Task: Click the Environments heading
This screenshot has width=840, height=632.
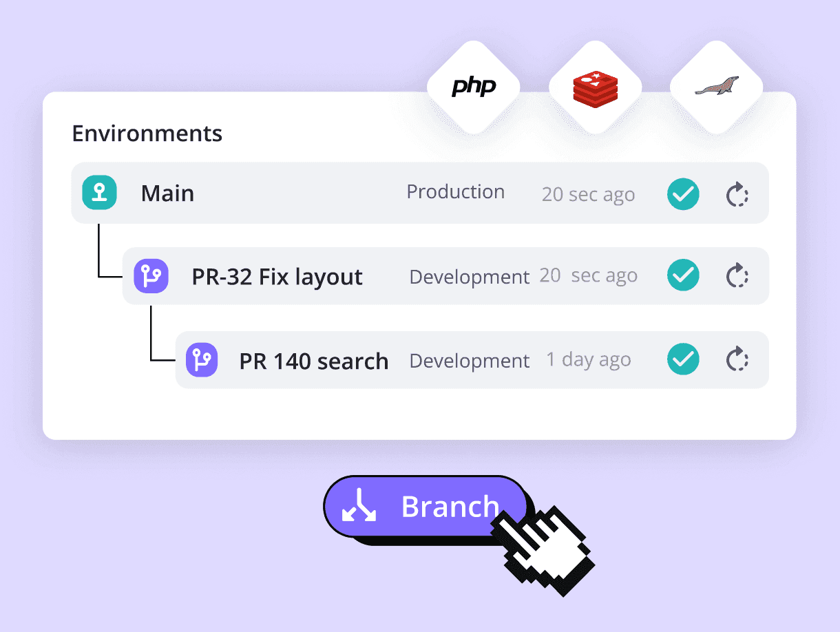Action: [147, 133]
